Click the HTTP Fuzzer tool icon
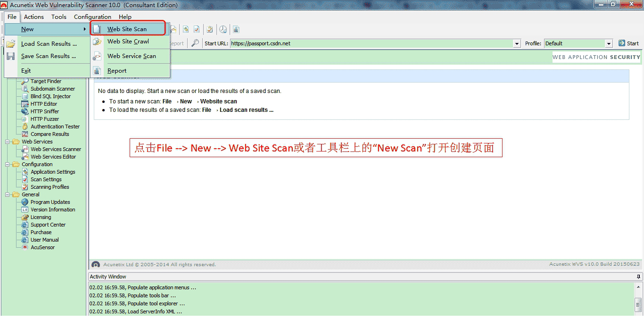This screenshot has width=644, height=328. [25, 119]
